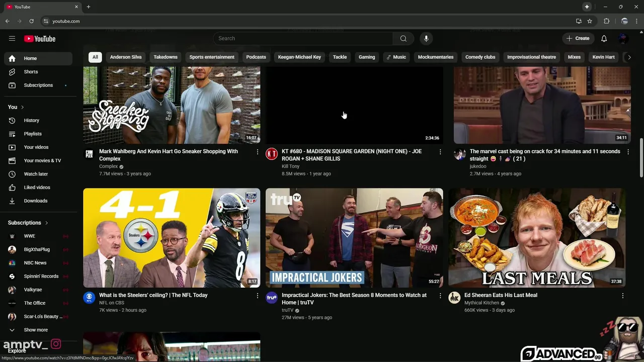The height and width of the screenshot is (362, 644).
Task: Open Liked videos
Action: click(38, 188)
